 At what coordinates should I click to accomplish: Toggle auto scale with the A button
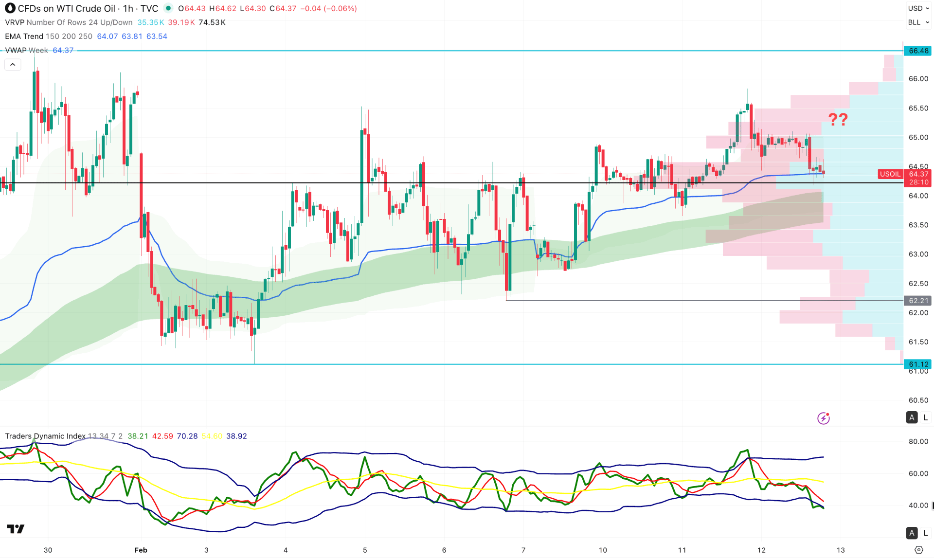click(912, 417)
